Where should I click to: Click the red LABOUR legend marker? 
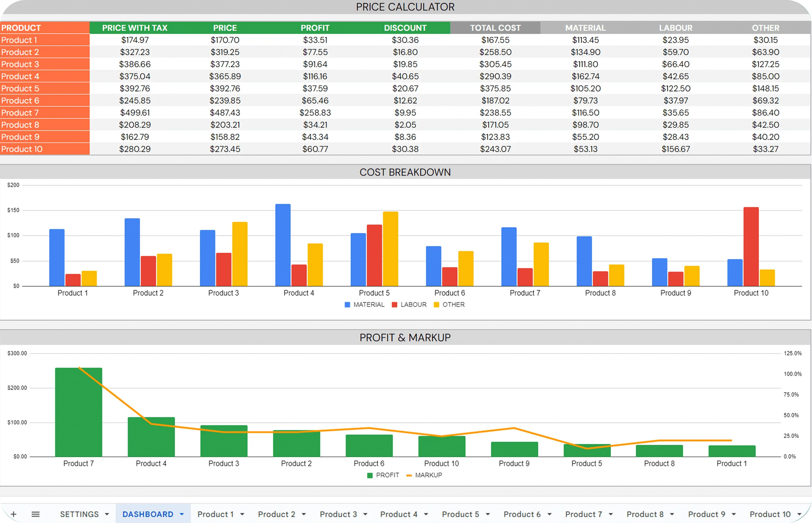(x=394, y=305)
